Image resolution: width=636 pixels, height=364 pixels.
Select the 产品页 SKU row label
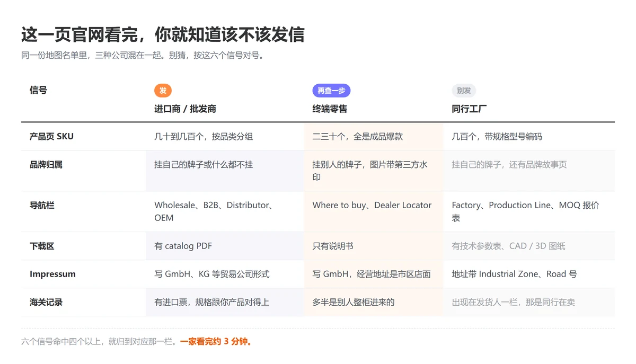(x=51, y=136)
